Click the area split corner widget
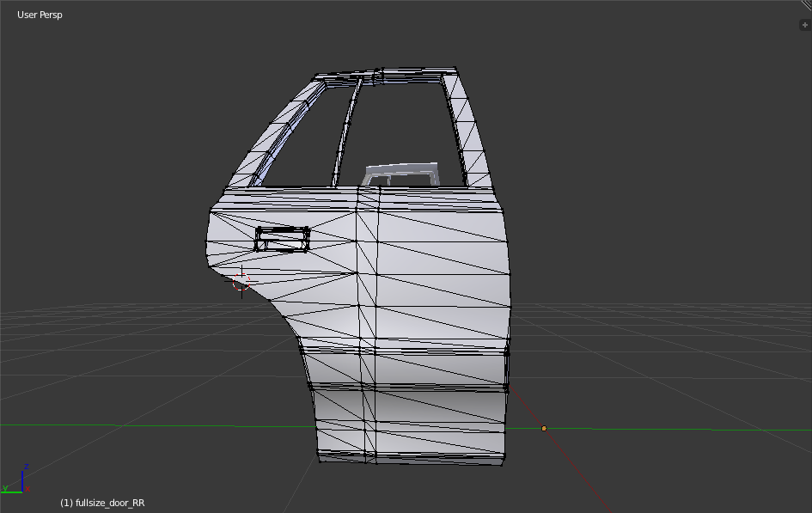The height and width of the screenshot is (513, 812). tap(805, 4)
